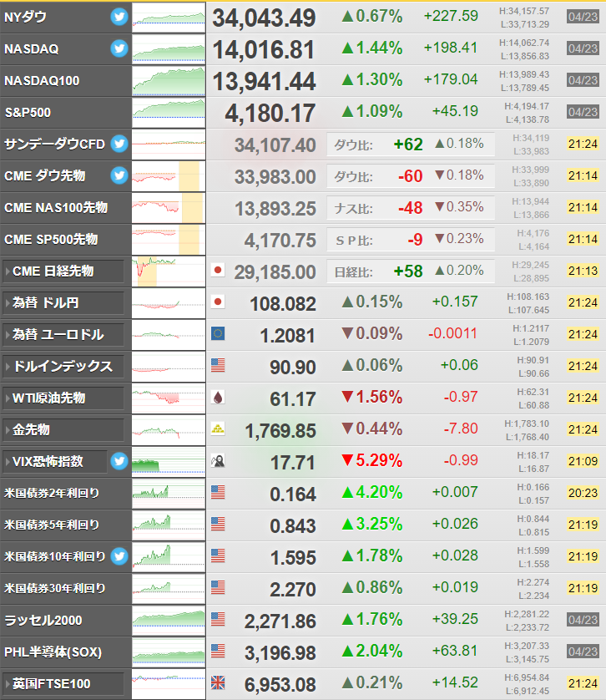Open Twitter share for サンデーダウCFD
Viewport: 606px width, 700px height.
pos(119,144)
